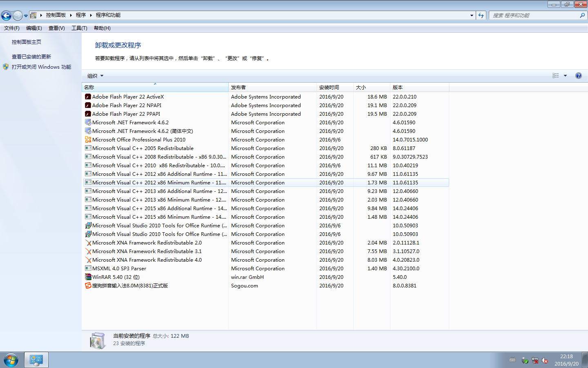Click the Microsoft Office Professional Plus 2010 icon

(88, 140)
